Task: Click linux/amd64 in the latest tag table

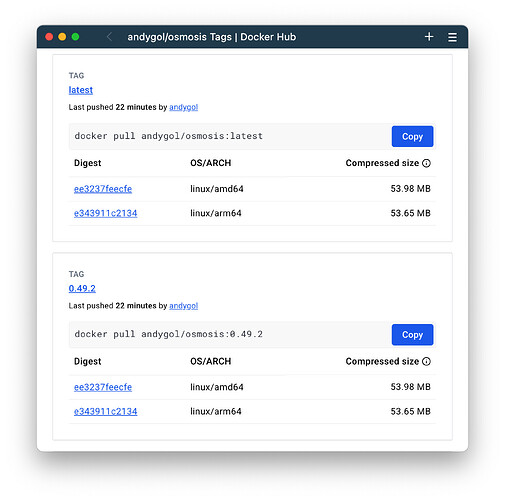Action: pyautogui.click(x=217, y=189)
